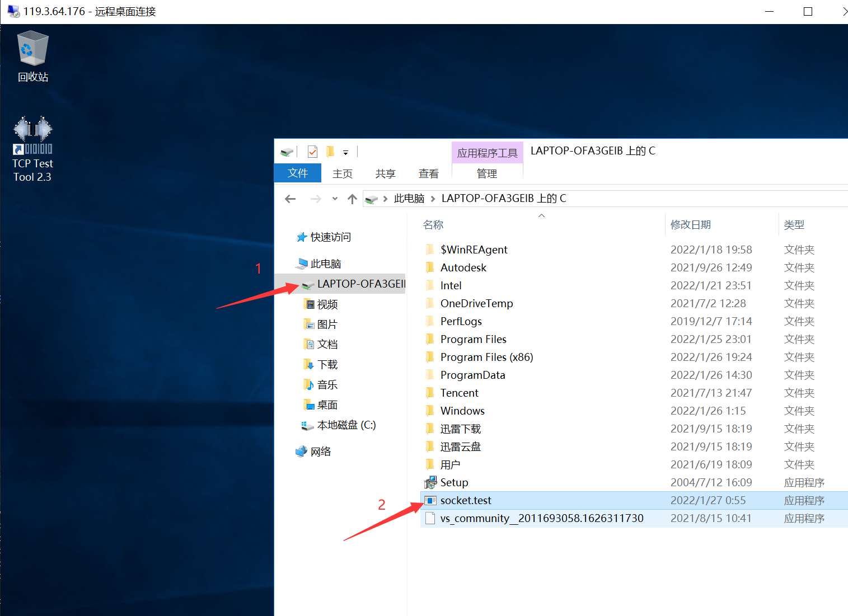Select the Tencent folder icon
Screen dimensions: 848x616
(x=430, y=393)
